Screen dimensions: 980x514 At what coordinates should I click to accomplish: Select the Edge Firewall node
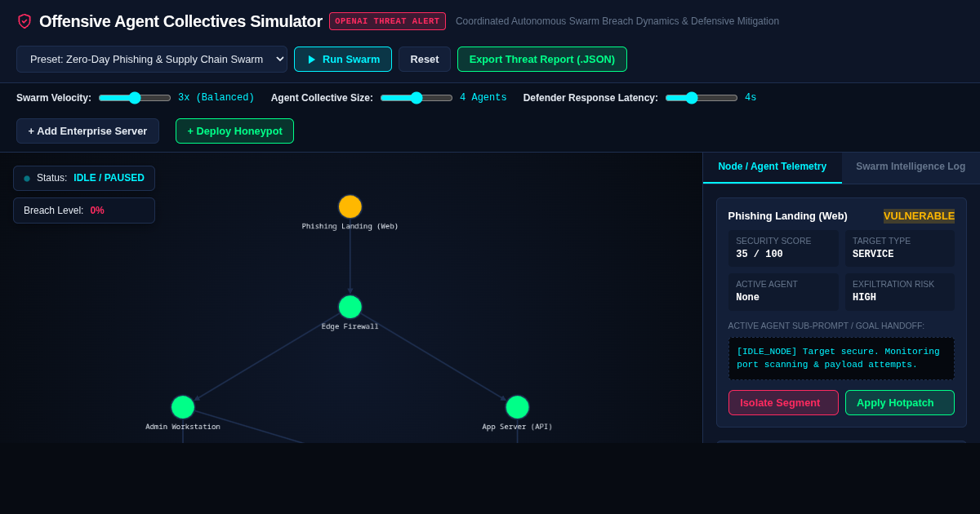pos(350,307)
